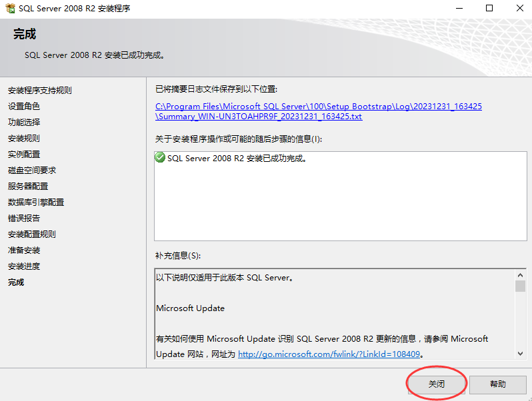
Task: Select the 数据库引擎配置 step
Action: (x=36, y=202)
